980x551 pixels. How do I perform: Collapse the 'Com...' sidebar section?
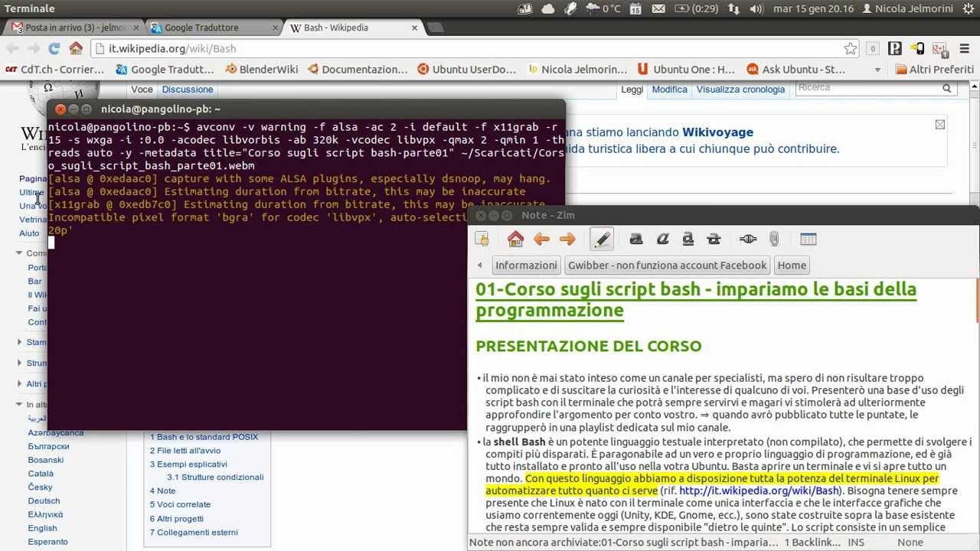[19, 253]
